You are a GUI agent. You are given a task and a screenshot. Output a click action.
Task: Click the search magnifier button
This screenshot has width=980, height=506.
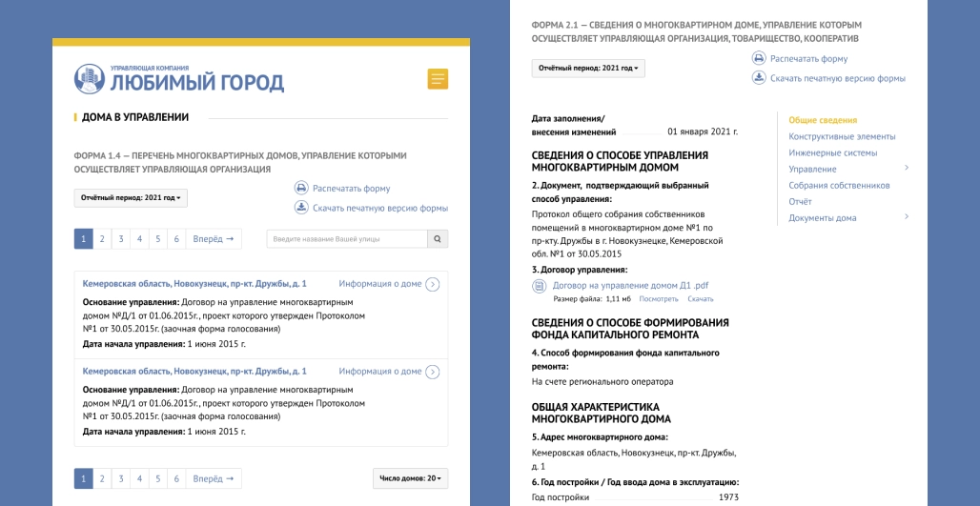pyautogui.click(x=438, y=239)
